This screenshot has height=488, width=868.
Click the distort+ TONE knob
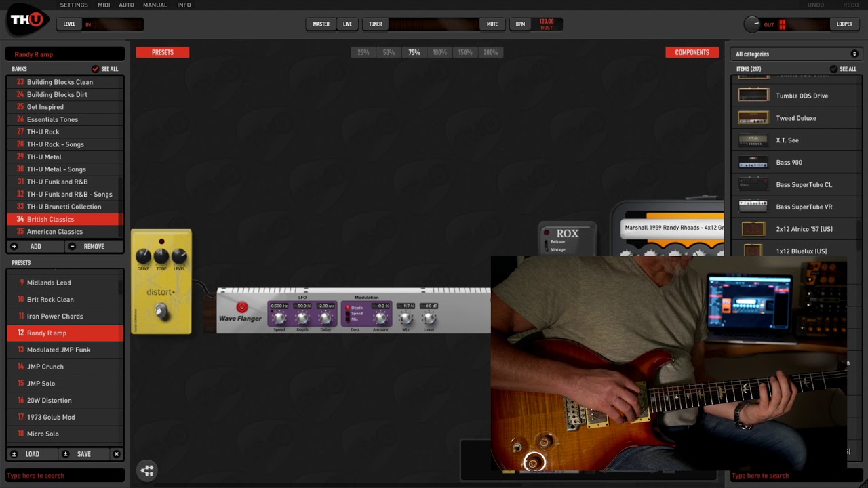coord(161,256)
